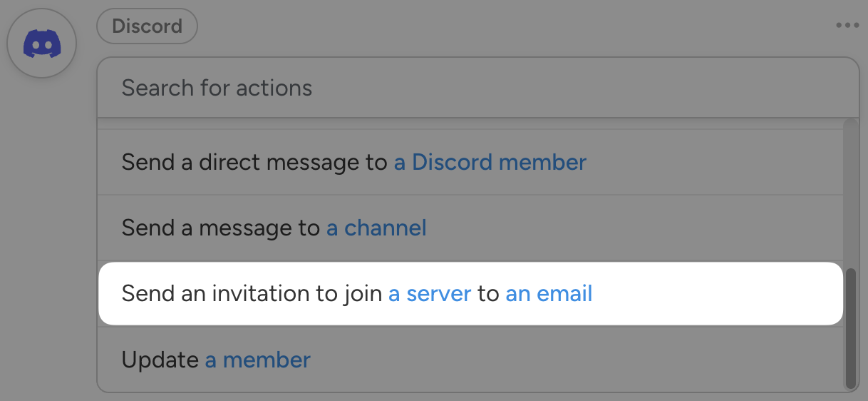Click empty row area right of 'a channel'

(627, 228)
